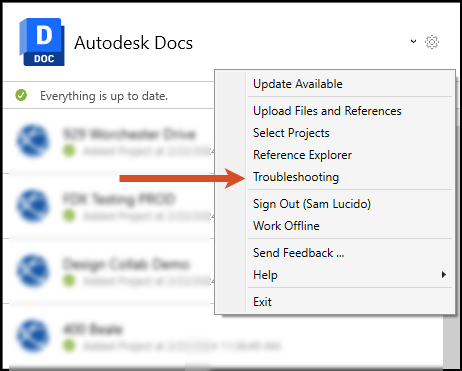The image size is (462, 371).
Task: Expand the Help submenu arrow
Action: click(444, 275)
